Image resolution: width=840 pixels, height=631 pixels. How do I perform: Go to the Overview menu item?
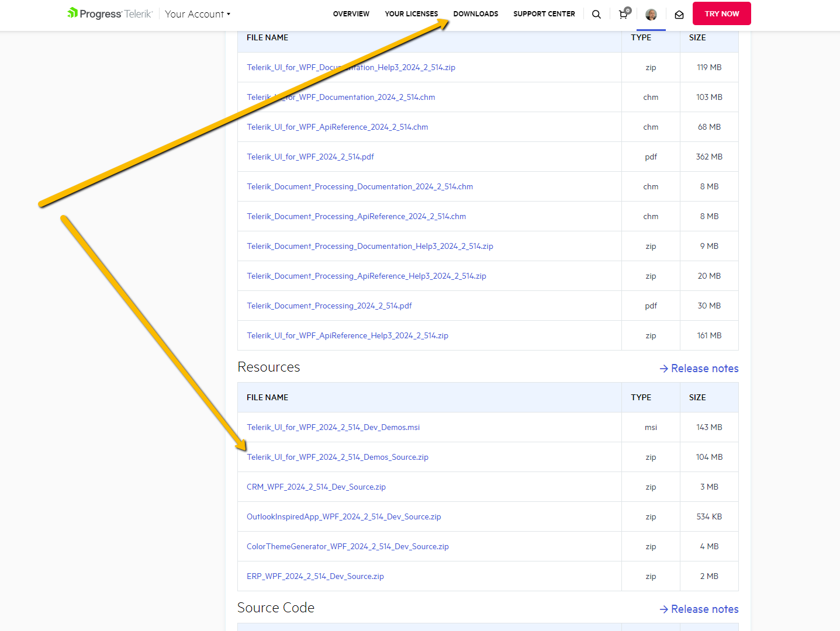(351, 14)
